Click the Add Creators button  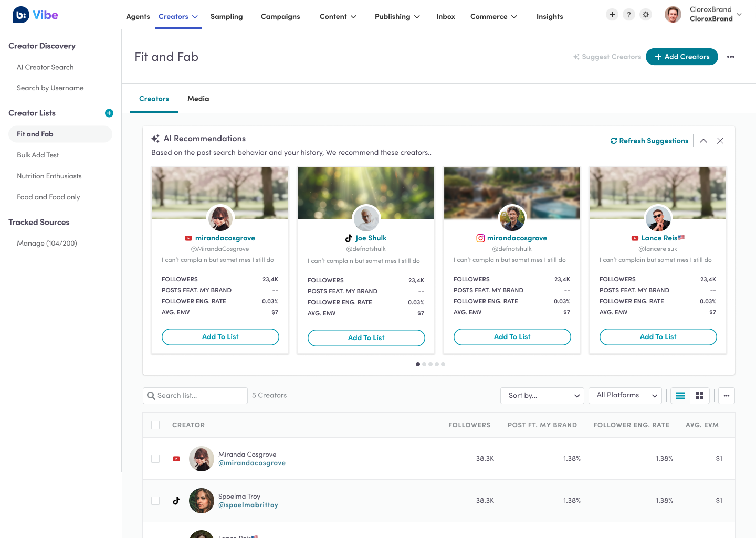(x=682, y=57)
